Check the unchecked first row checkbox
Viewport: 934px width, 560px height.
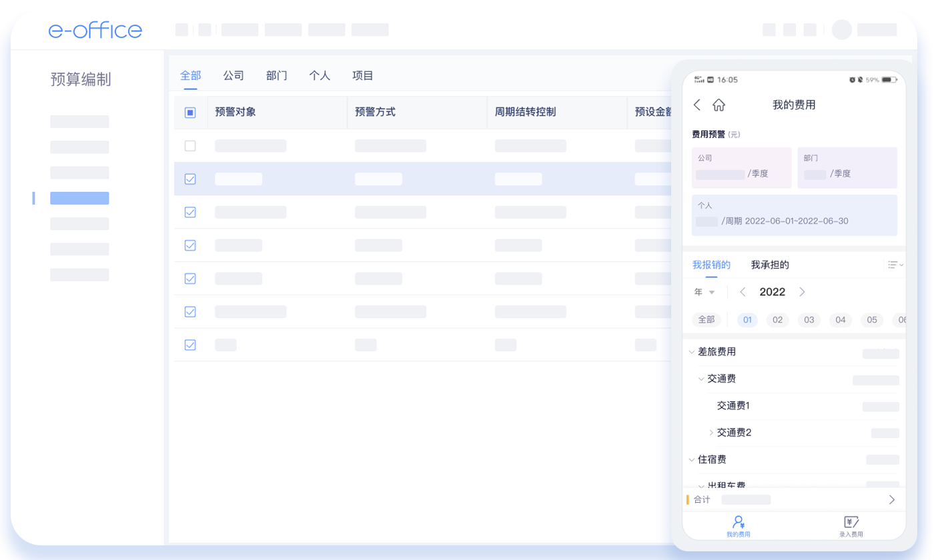190,146
